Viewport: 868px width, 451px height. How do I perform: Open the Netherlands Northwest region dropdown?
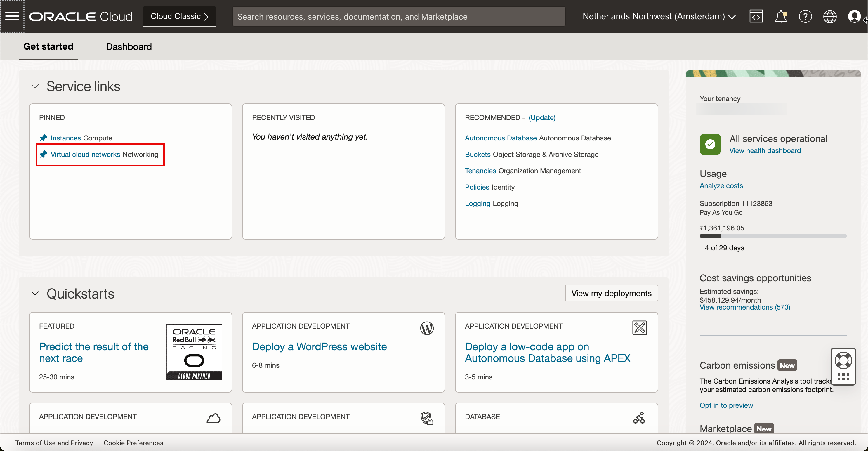[x=659, y=16]
